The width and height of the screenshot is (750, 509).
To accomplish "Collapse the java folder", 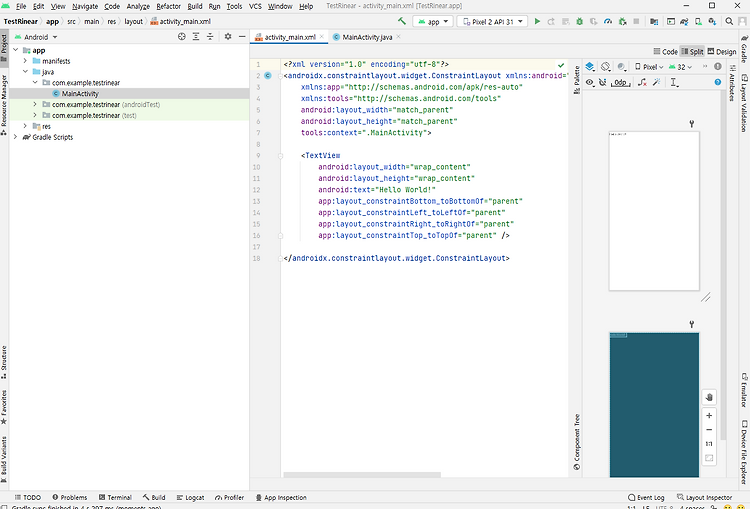I will pos(25,72).
